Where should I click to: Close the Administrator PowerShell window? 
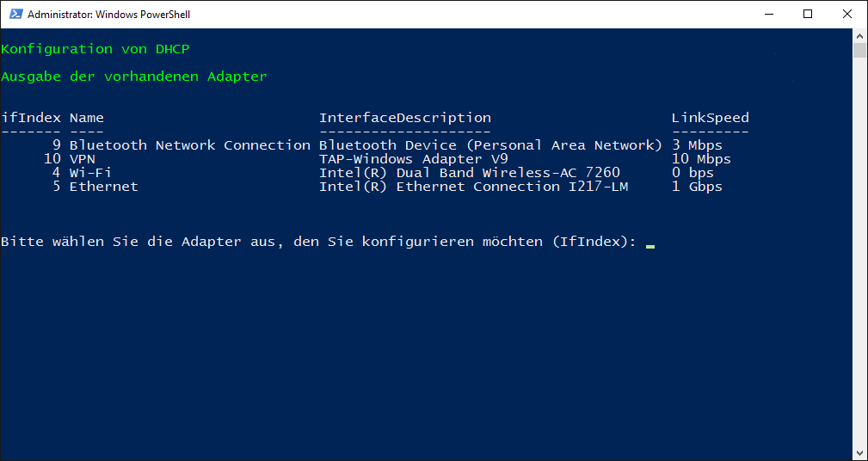pyautogui.click(x=847, y=15)
